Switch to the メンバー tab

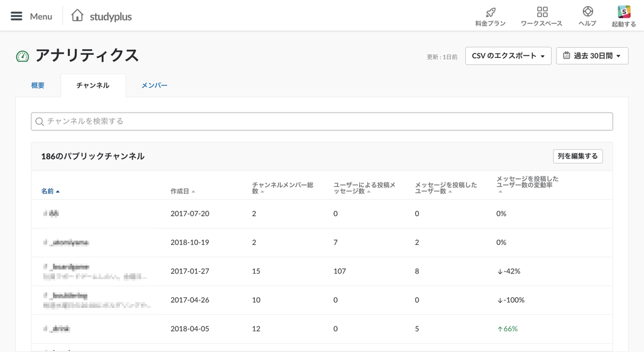pos(155,86)
